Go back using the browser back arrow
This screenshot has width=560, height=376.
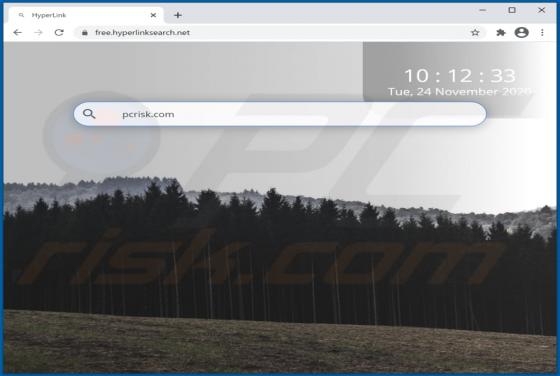(x=17, y=32)
